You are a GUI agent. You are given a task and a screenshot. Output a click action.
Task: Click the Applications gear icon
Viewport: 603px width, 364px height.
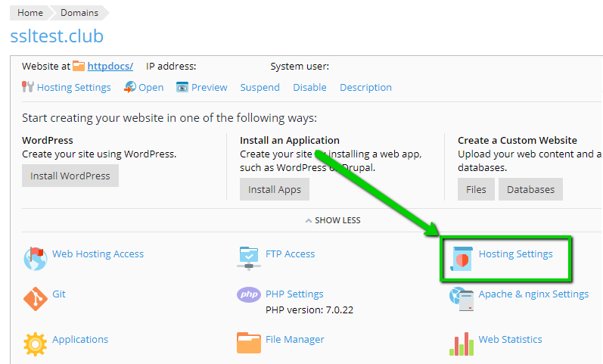point(35,344)
